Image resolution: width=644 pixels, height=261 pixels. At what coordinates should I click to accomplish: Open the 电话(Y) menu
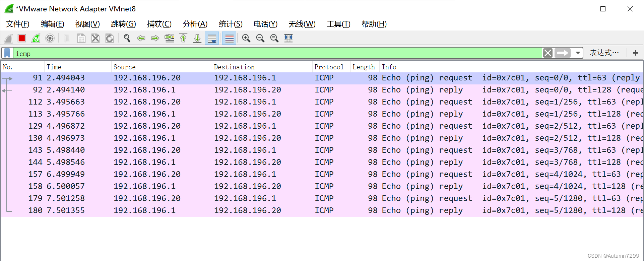point(265,24)
